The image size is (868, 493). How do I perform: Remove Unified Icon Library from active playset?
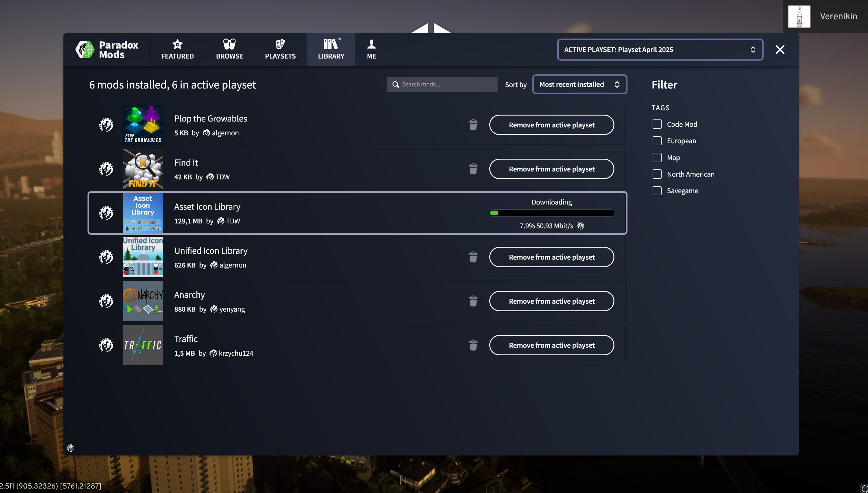pos(551,257)
